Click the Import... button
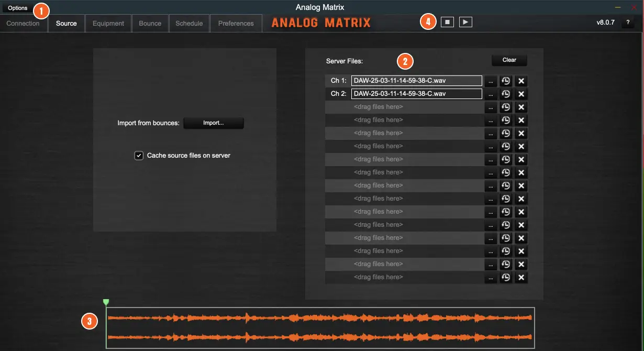This screenshot has height=351, width=644. point(214,123)
